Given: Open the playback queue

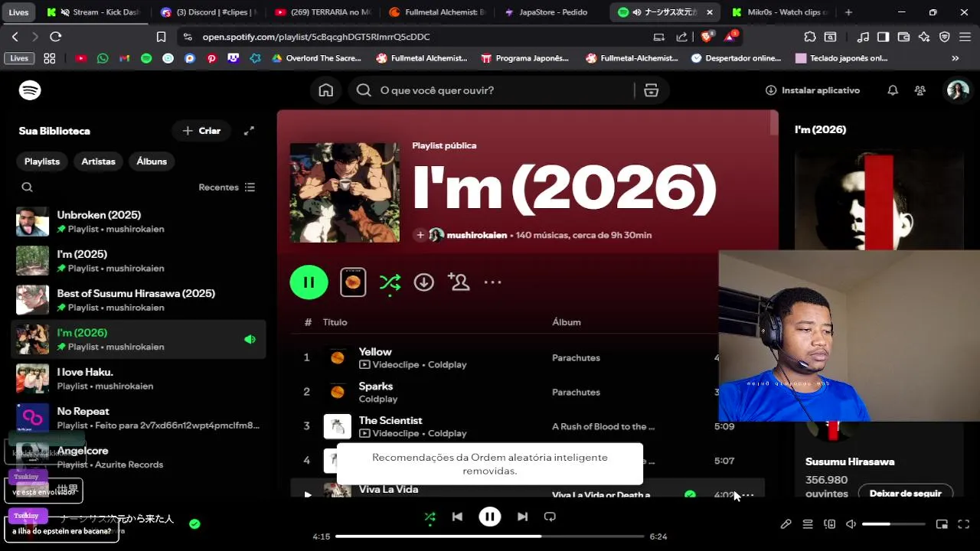Looking at the screenshot, I should (808, 524).
